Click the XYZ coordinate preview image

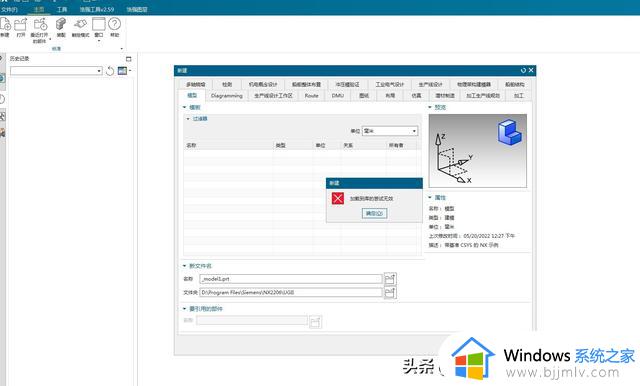coord(478,151)
